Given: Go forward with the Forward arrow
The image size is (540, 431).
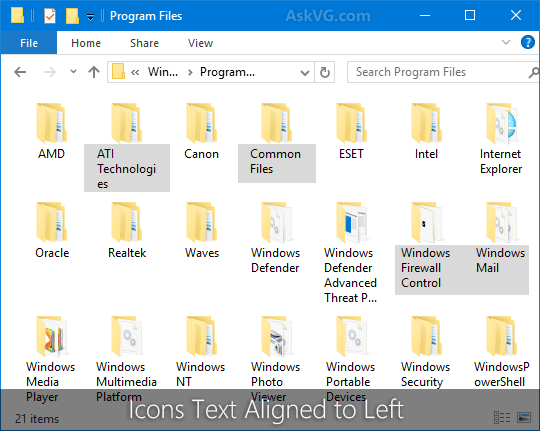Looking at the screenshot, I should pyautogui.click(x=50, y=72).
